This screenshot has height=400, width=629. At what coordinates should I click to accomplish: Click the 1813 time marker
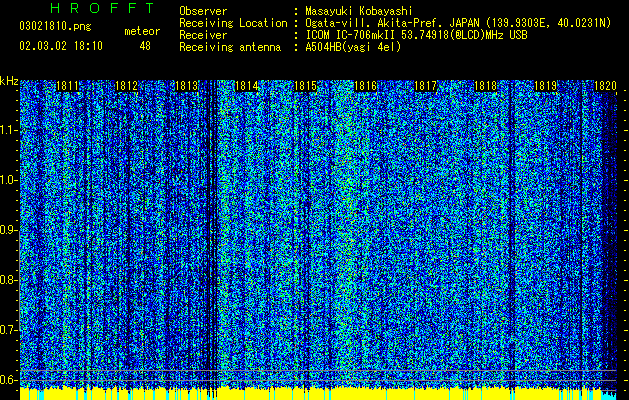point(187,86)
